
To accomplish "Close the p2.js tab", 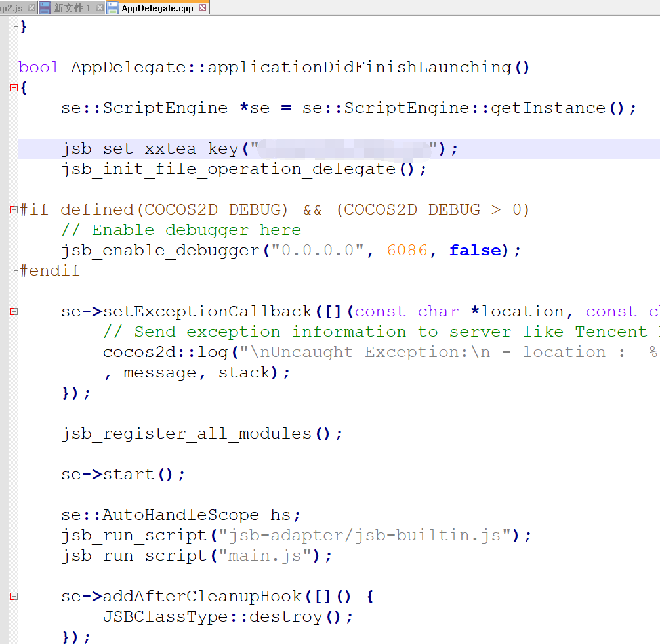I will click(32, 8).
